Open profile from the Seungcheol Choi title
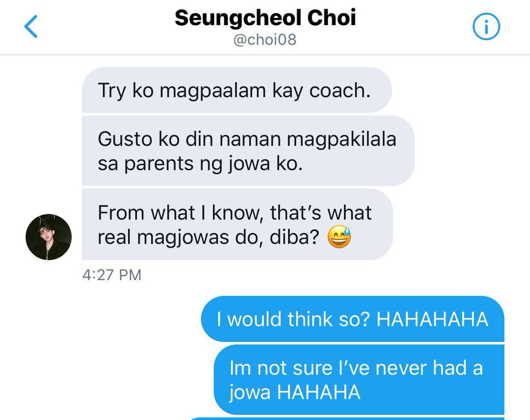The width and height of the screenshot is (530, 420). click(265, 19)
